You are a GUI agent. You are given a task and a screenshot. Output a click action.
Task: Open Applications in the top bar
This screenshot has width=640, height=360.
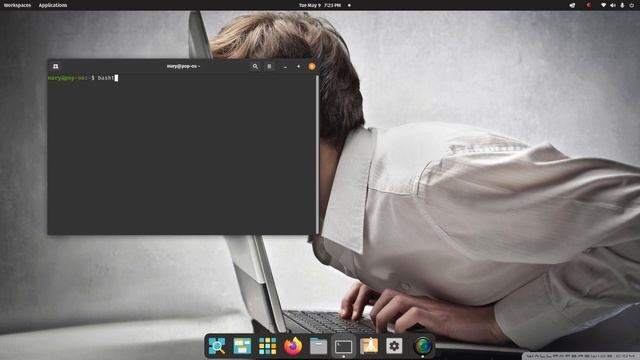[x=53, y=5]
